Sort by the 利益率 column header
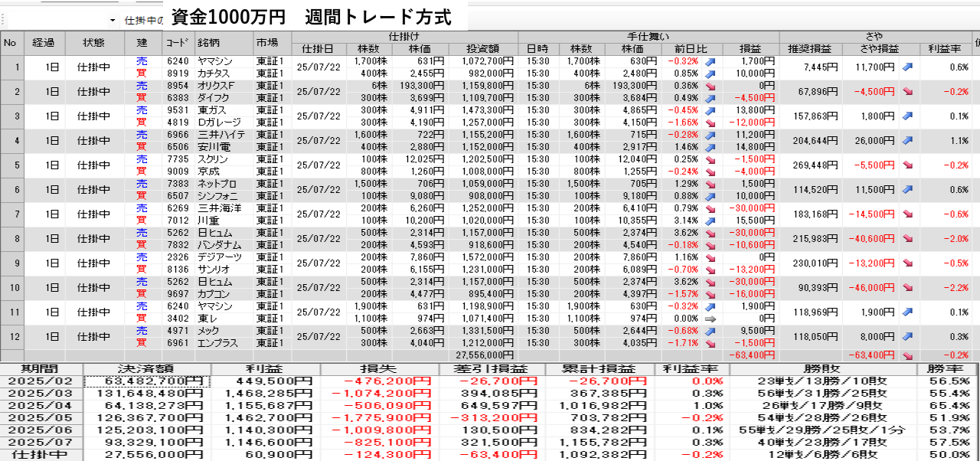Viewport: 980px width, 461px height. point(945,49)
